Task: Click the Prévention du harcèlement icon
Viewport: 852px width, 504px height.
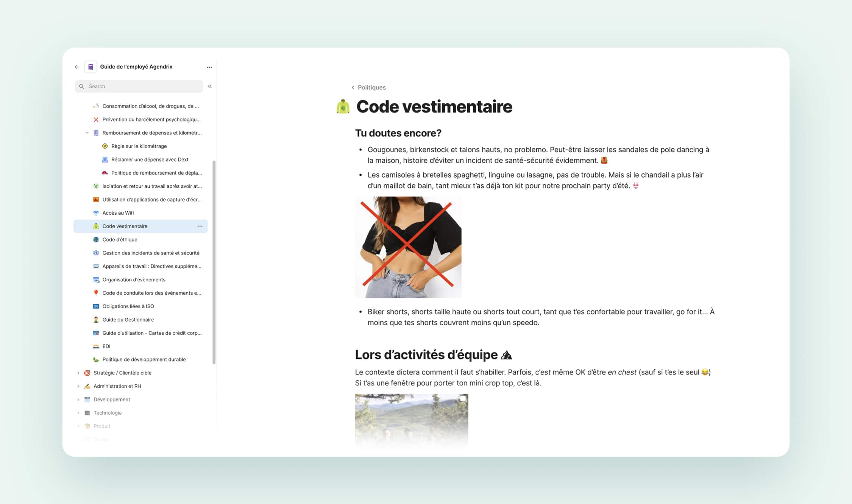Action: [96, 119]
